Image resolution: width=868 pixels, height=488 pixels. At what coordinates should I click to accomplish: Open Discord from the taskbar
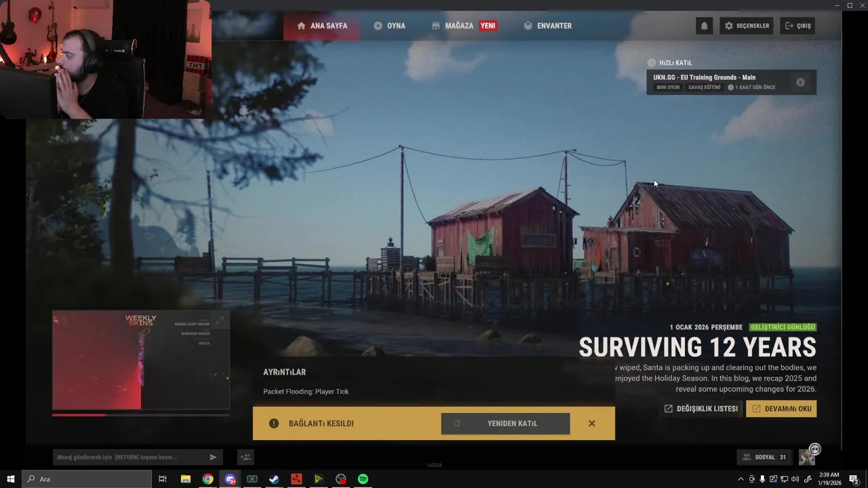(x=230, y=479)
